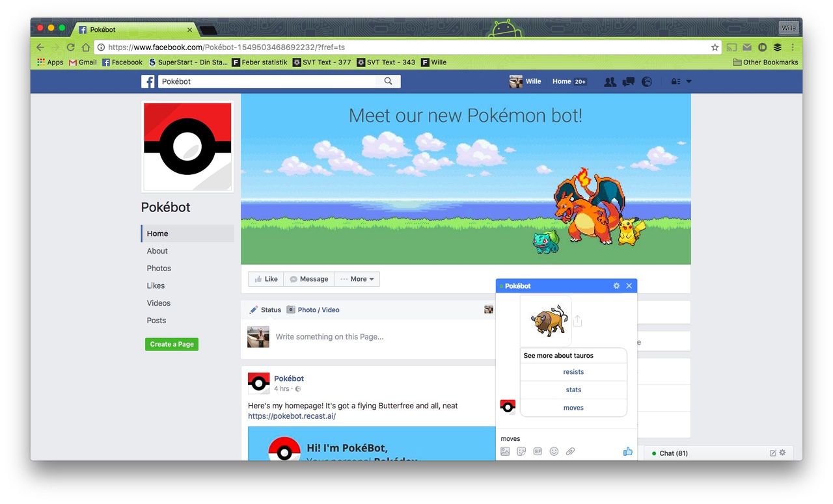
Task: Click the '4 hrs' post timestamp
Action: click(281, 389)
